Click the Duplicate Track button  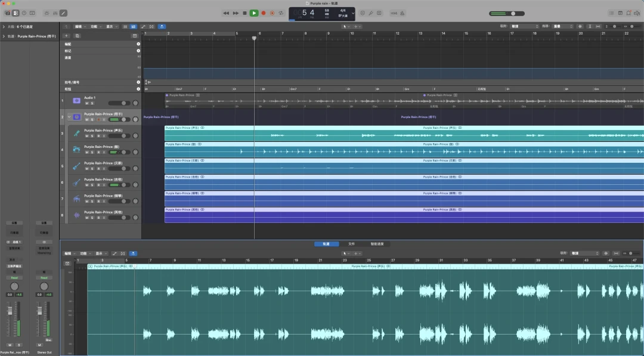pyautogui.click(x=77, y=36)
